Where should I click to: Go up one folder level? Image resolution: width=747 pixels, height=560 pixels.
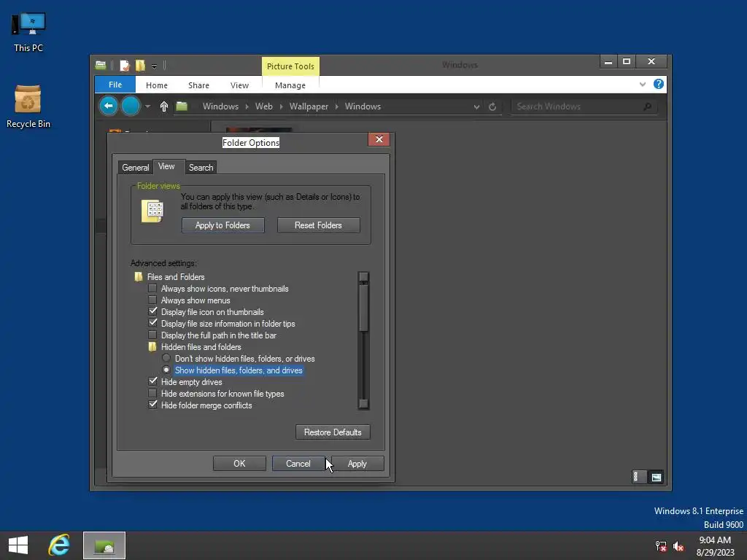click(x=164, y=106)
